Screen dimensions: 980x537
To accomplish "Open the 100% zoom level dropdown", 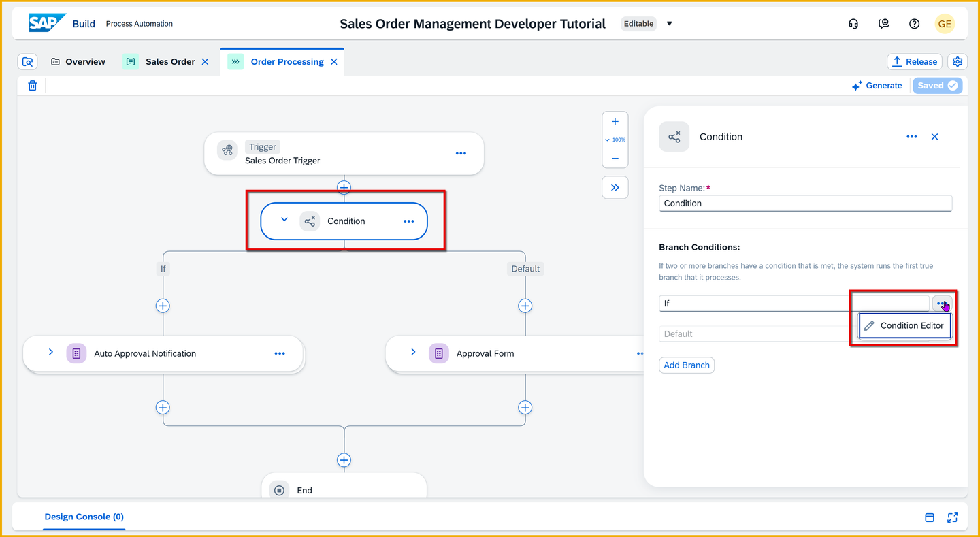I will pos(615,140).
